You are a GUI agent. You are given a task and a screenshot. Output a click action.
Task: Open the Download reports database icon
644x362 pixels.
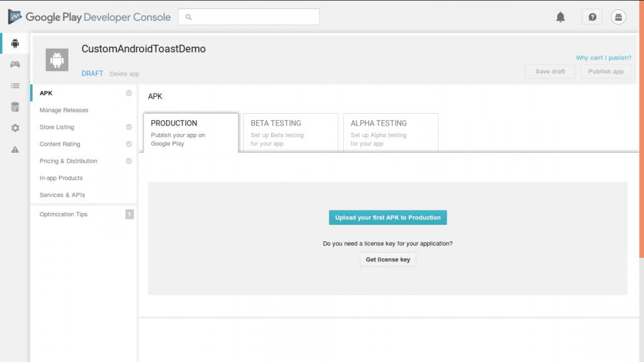point(15,107)
